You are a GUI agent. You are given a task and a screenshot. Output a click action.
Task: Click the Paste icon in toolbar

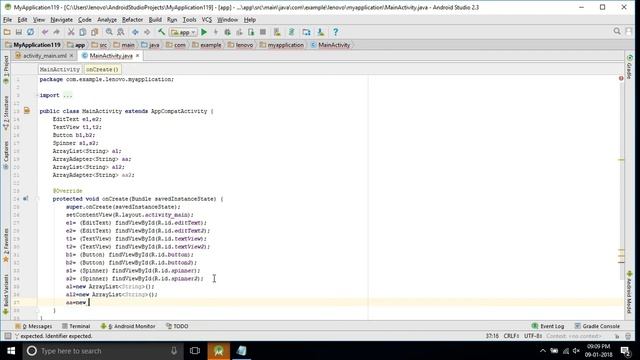point(94,32)
